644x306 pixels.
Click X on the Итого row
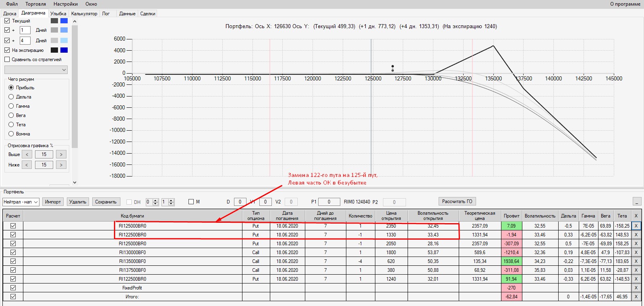point(636,297)
